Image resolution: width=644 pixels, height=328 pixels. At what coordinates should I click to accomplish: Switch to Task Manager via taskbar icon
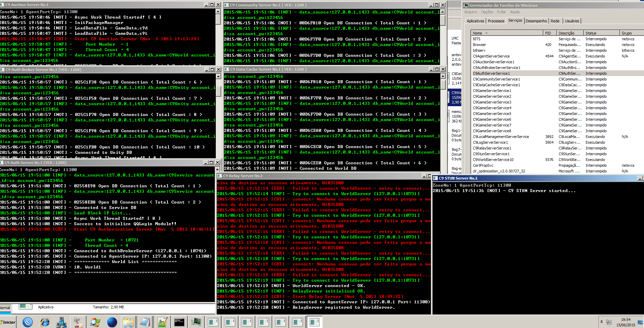[196, 322]
